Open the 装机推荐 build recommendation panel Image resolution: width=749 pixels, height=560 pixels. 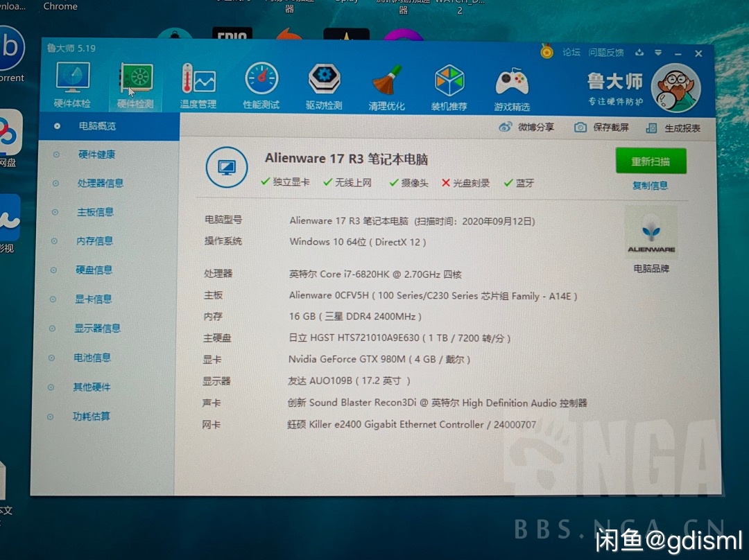(x=449, y=83)
